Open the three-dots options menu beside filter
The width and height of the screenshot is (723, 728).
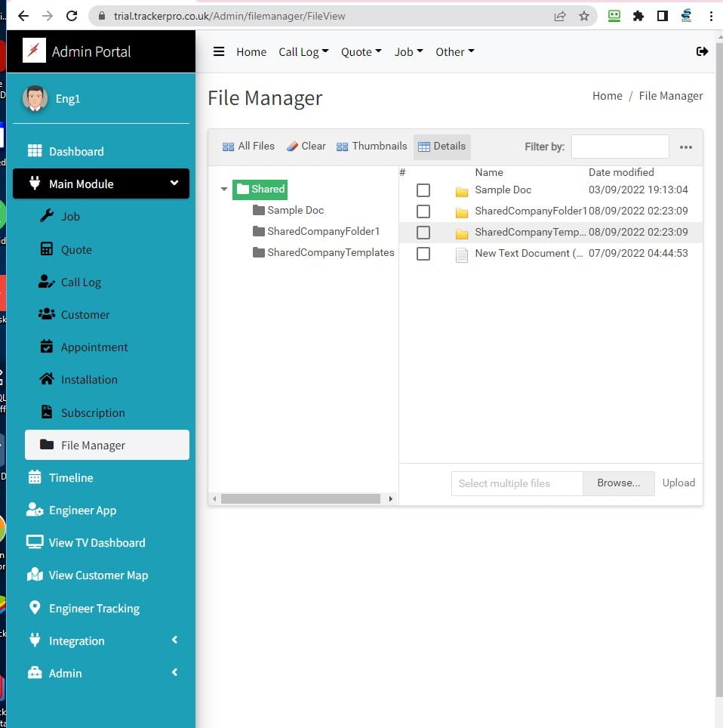click(685, 147)
